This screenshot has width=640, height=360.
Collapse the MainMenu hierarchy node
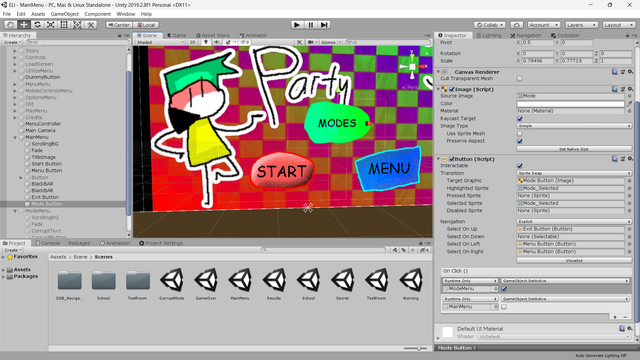pyautogui.click(x=15, y=138)
